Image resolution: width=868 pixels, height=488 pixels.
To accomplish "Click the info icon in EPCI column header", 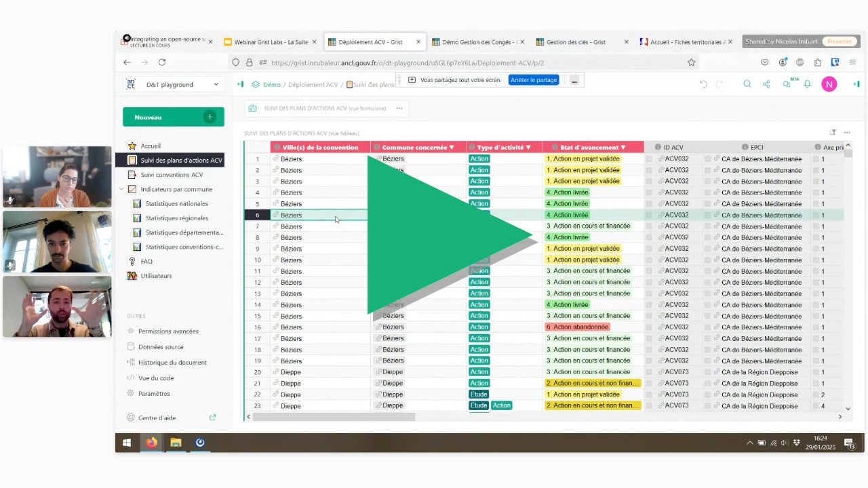I will click(x=744, y=147).
